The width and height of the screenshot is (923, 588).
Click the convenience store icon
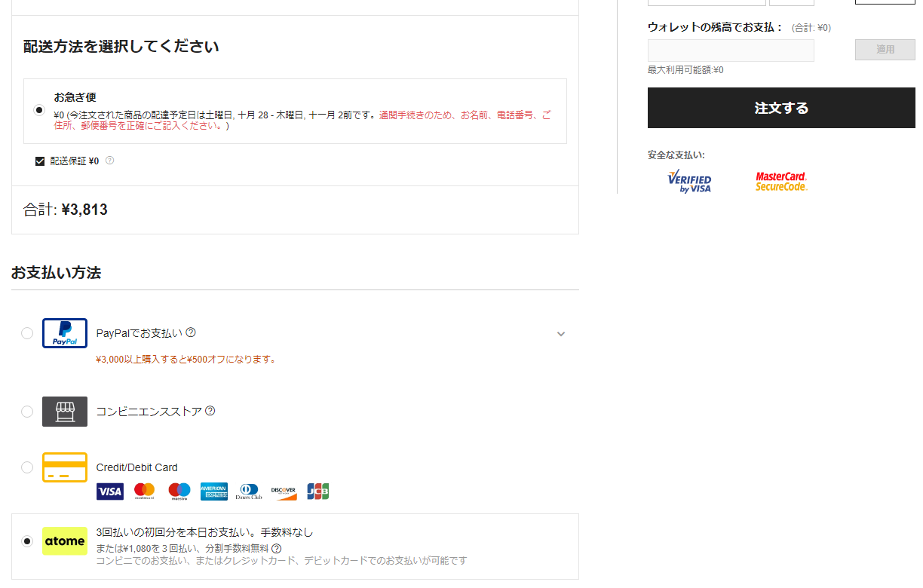65,412
